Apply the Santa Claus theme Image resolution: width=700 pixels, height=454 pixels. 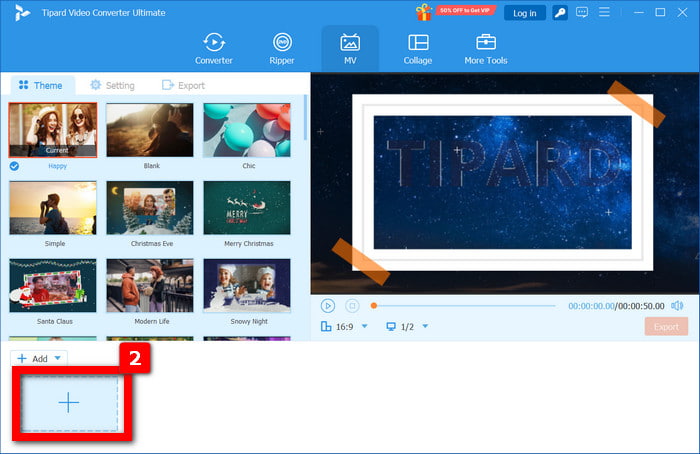coord(53,285)
